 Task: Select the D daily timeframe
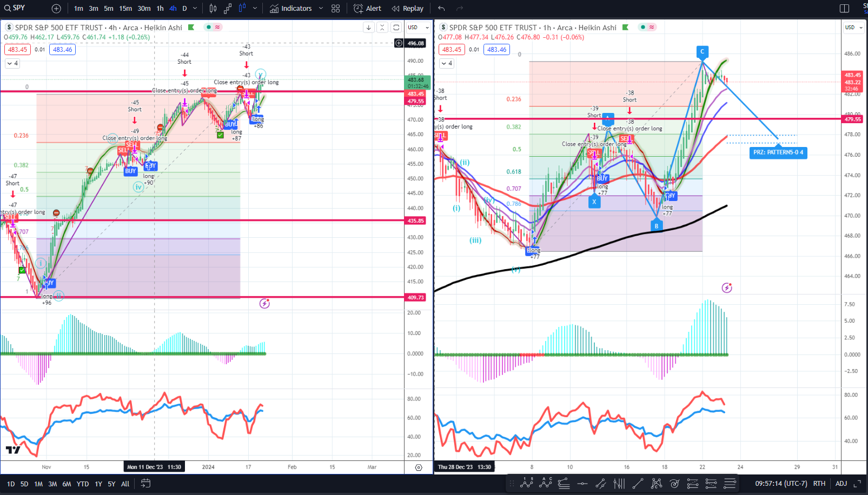[184, 9]
